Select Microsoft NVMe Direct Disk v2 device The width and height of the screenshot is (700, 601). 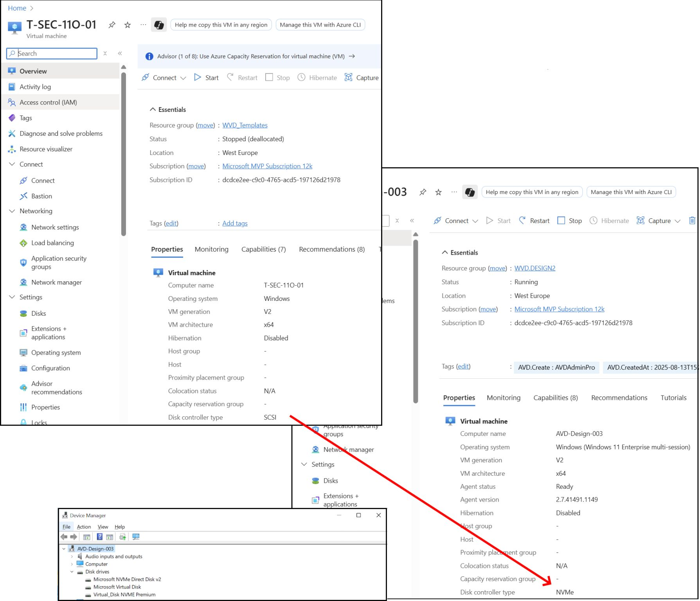127,579
